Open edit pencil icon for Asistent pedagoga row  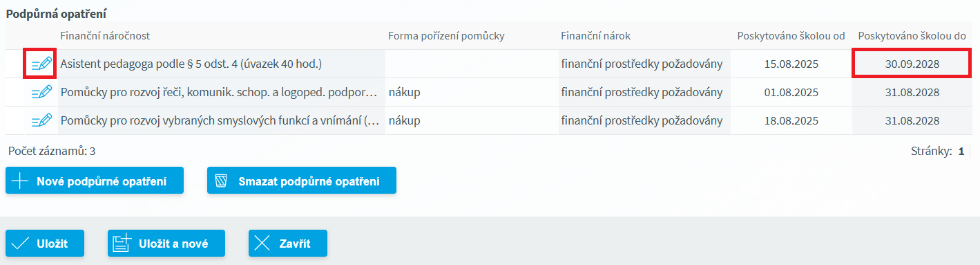[41, 64]
